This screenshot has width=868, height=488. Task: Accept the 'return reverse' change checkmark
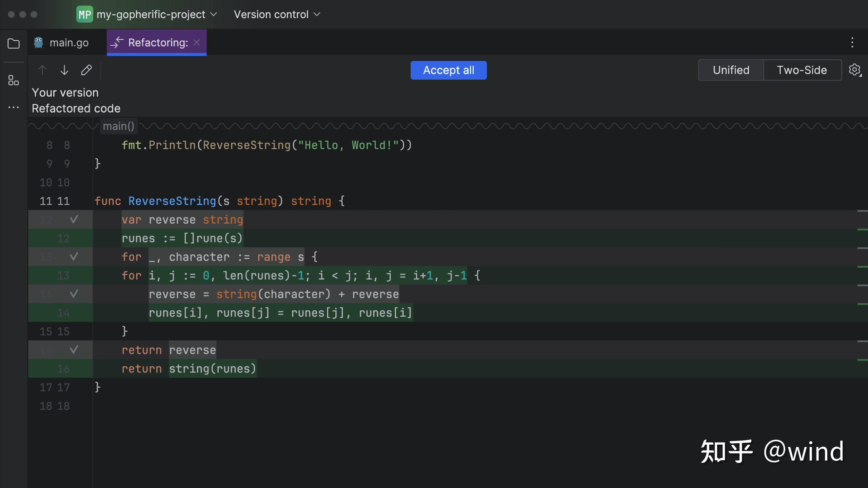(x=74, y=350)
